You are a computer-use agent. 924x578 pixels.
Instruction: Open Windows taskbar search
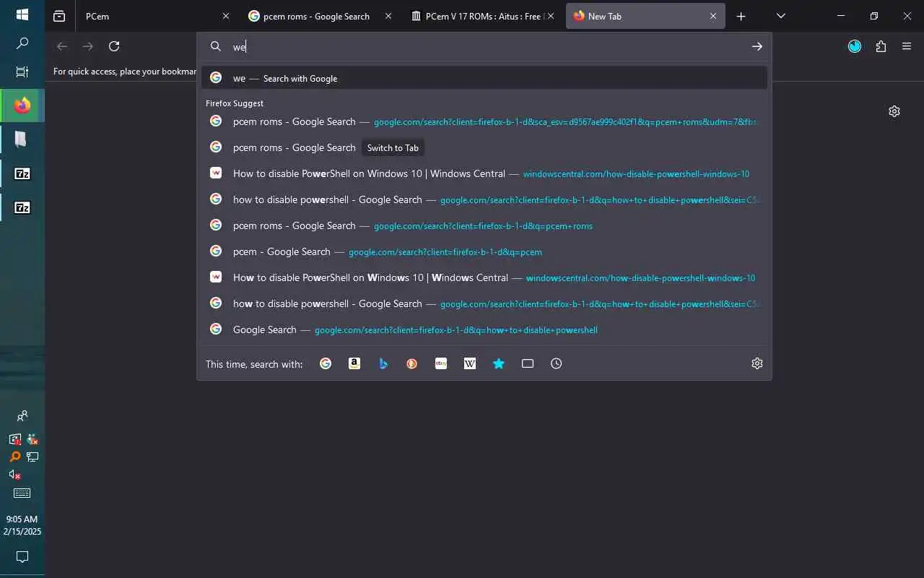click(22, 43)
